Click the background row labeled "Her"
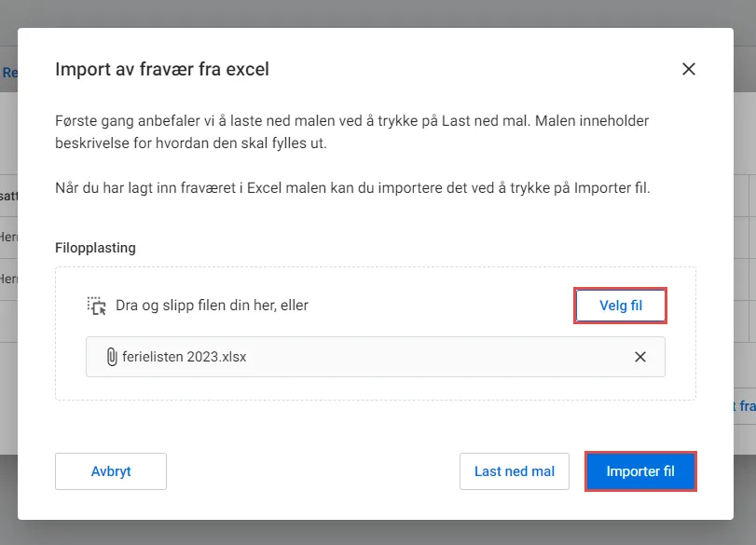 coord(8,238)
